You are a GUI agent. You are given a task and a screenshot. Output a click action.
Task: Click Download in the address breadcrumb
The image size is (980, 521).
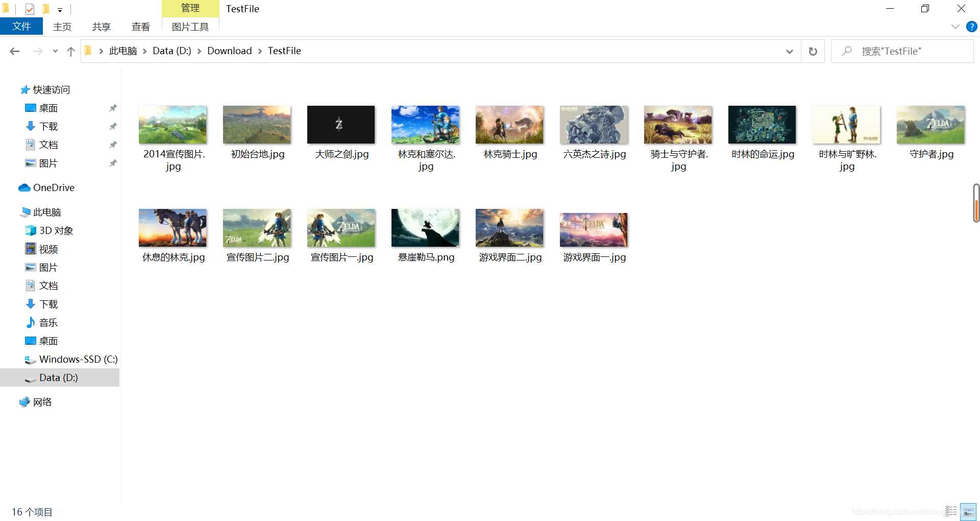tap(230, 51)
